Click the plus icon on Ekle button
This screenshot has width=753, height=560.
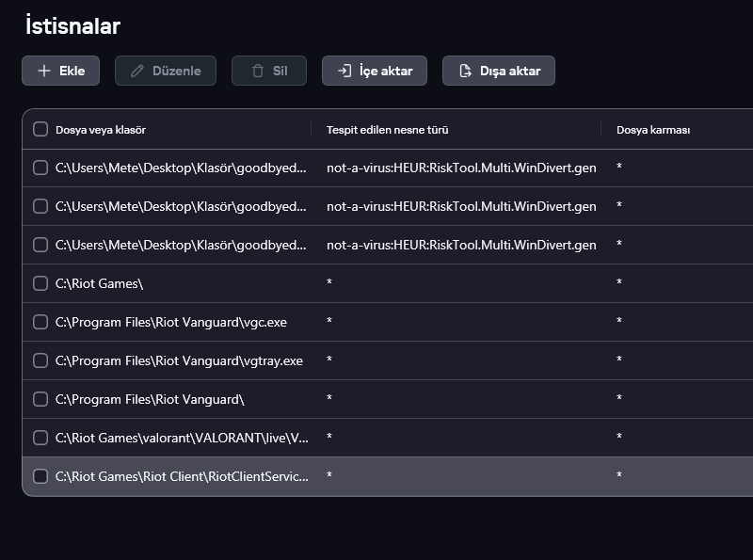(44, 71)
